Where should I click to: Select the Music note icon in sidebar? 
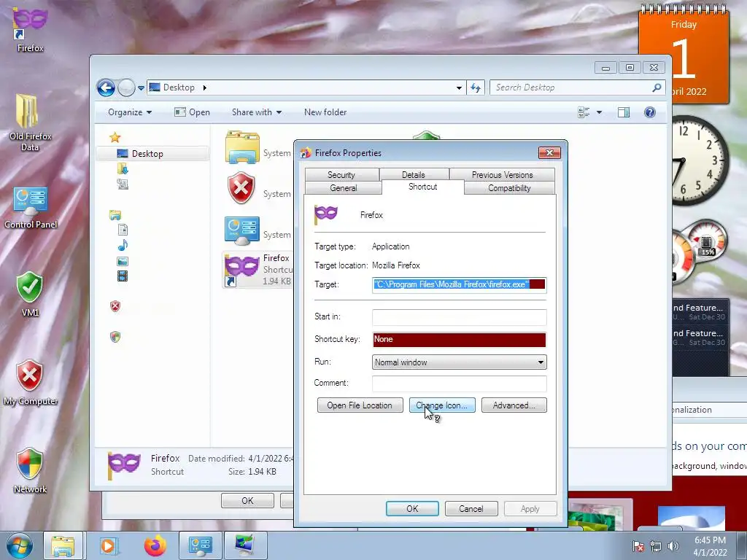tap(123, 245)
